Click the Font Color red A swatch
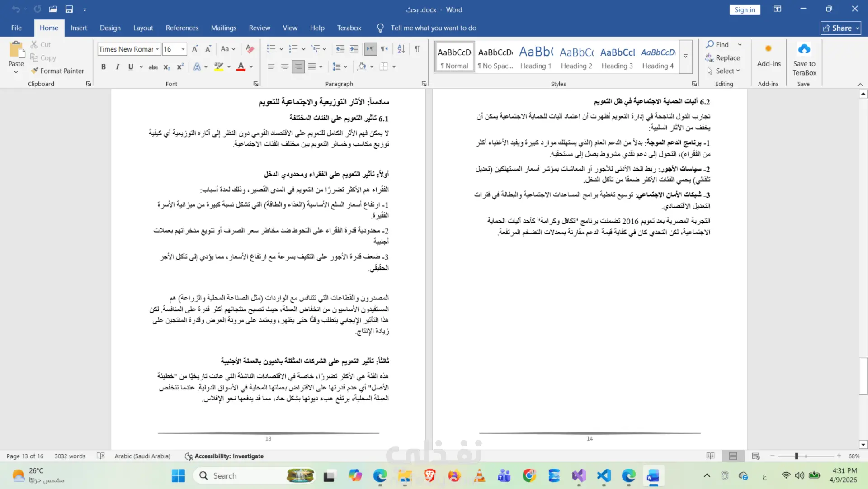Screen dimensions: 868x489 tap(241, 67)
